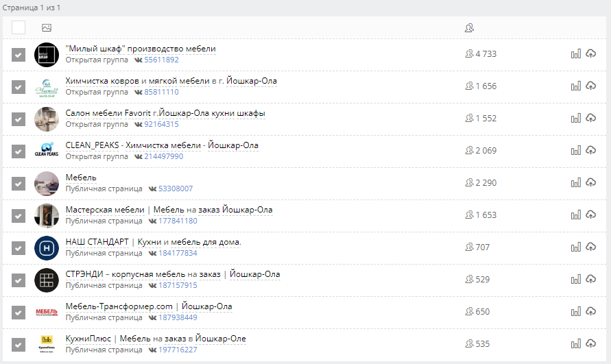Click VK ID link 197716227
This screenshot has width=611, height=364.
(x=178, y=350)
